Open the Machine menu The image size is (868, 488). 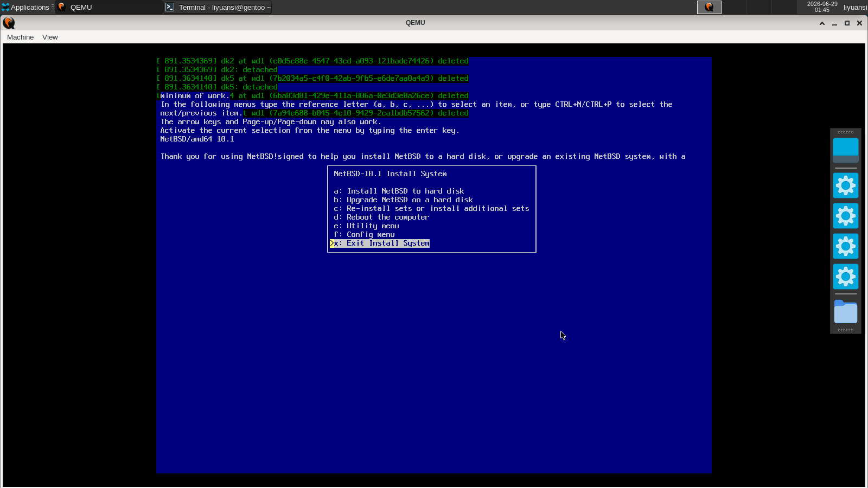20,37
